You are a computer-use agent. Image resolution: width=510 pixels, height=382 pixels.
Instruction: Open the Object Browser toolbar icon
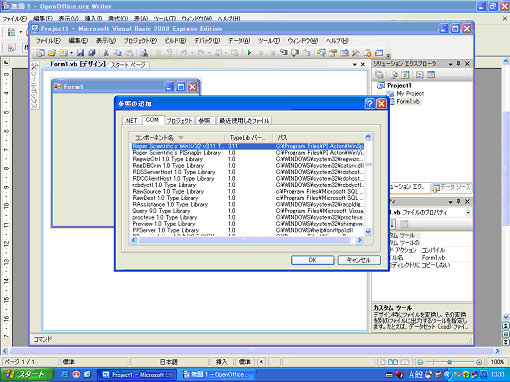pos(344,53)
